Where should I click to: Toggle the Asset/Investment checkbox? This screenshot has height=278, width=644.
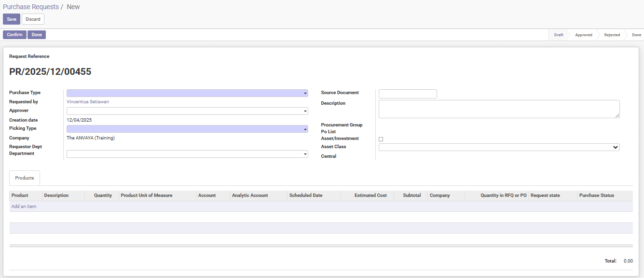pyautogui.click(x=381, y=139)
